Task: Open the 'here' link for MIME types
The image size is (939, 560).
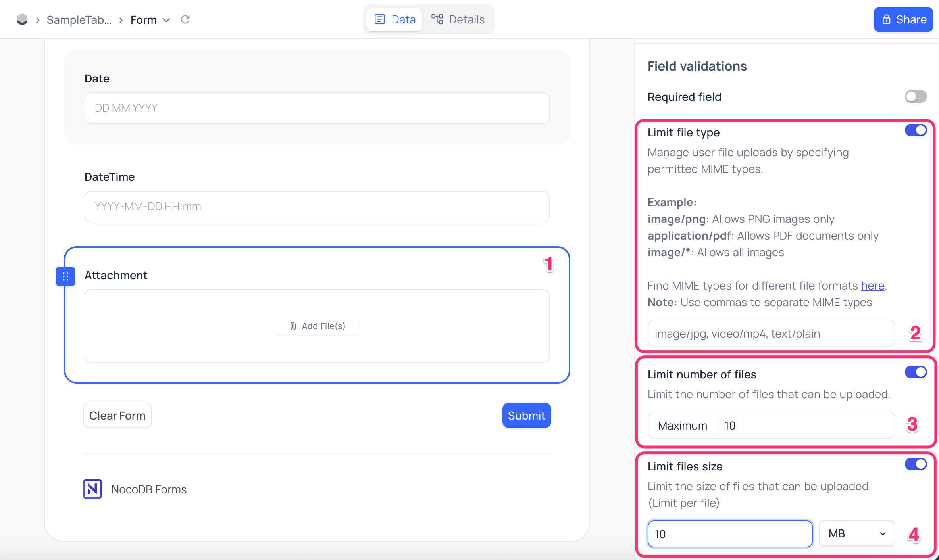Action: click(x=872, y=286)
